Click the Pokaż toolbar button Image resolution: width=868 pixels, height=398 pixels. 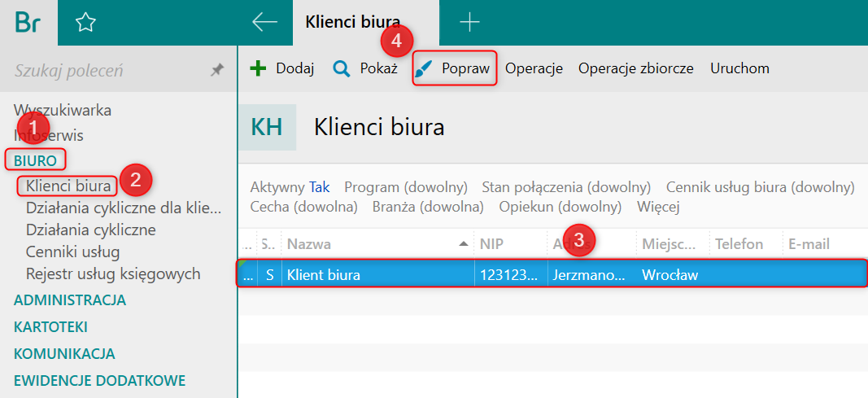point(365,68)
